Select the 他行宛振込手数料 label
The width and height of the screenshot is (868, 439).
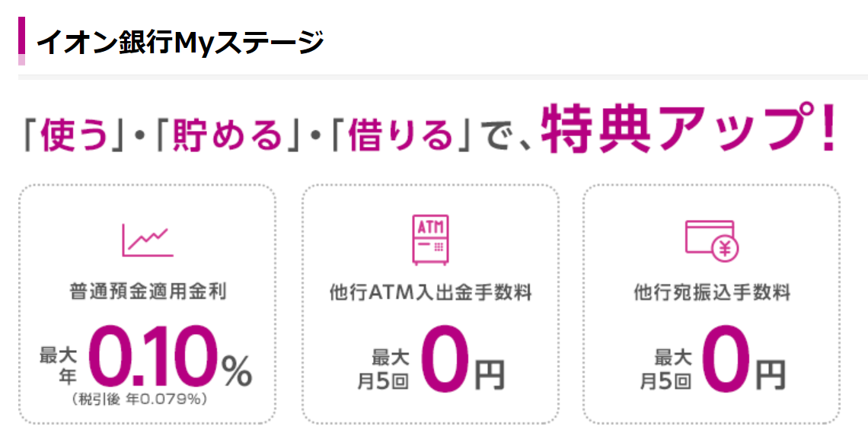click(712, 292)
